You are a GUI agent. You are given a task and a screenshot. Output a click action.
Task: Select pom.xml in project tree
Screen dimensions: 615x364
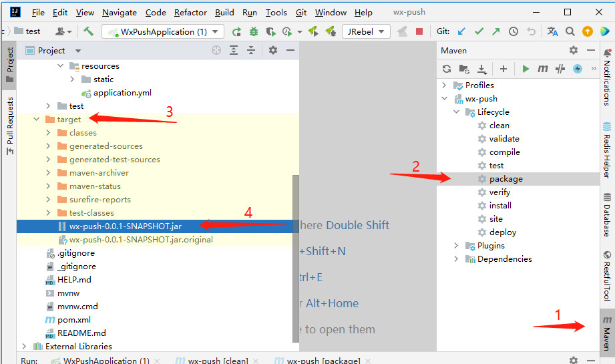coord(73,320)
